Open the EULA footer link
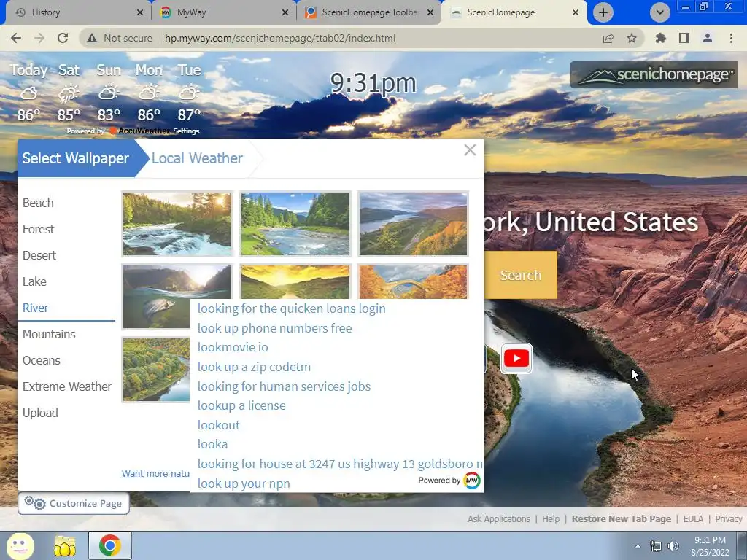The image size is (747, 560). [x=693, y=519]
